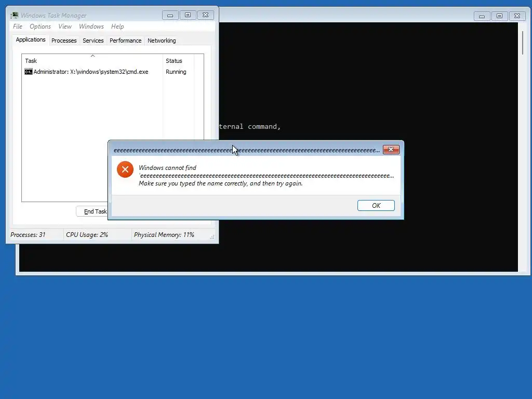Screen dimensions: 532x399
Task: Switch to the Services tab
Action: [x=93, y=41]
